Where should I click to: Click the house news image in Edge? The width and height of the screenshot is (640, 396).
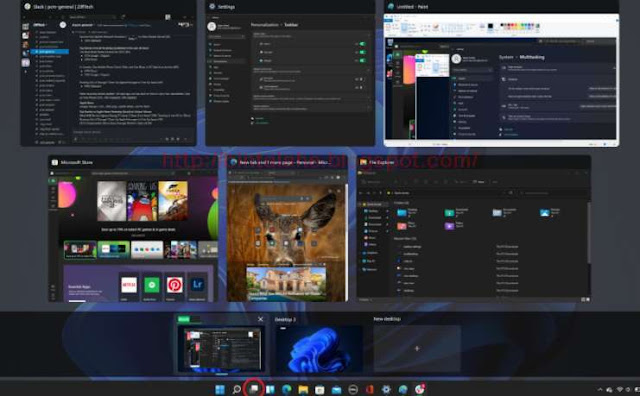coord(287,283)
